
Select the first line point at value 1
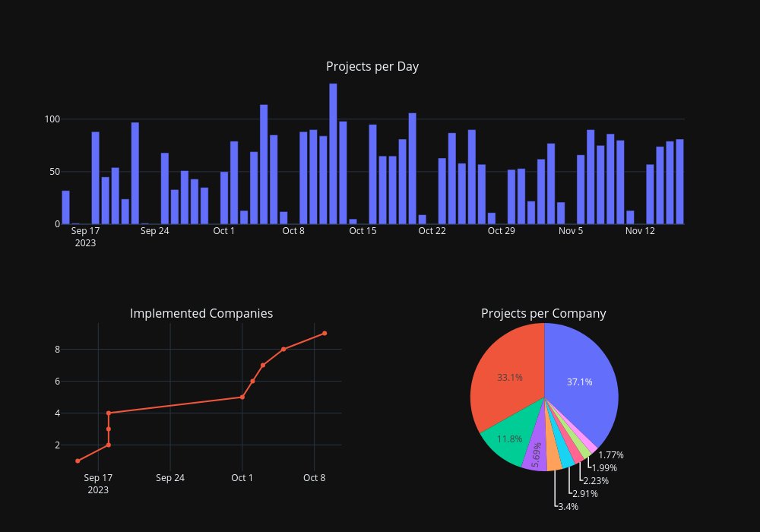coord(78,461)
